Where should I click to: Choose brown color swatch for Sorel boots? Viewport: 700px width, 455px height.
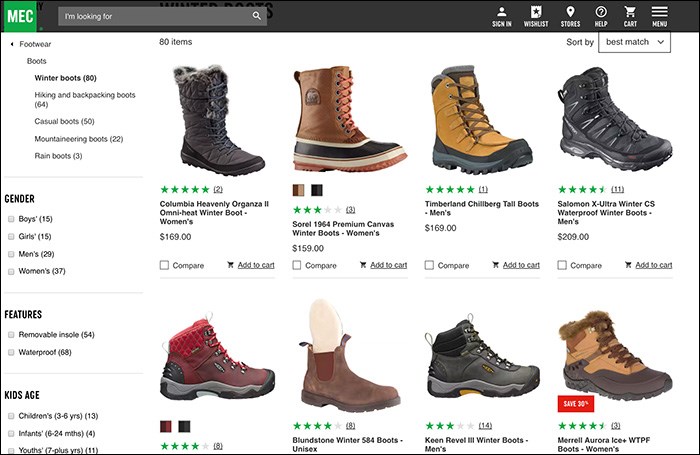point(298,190)
